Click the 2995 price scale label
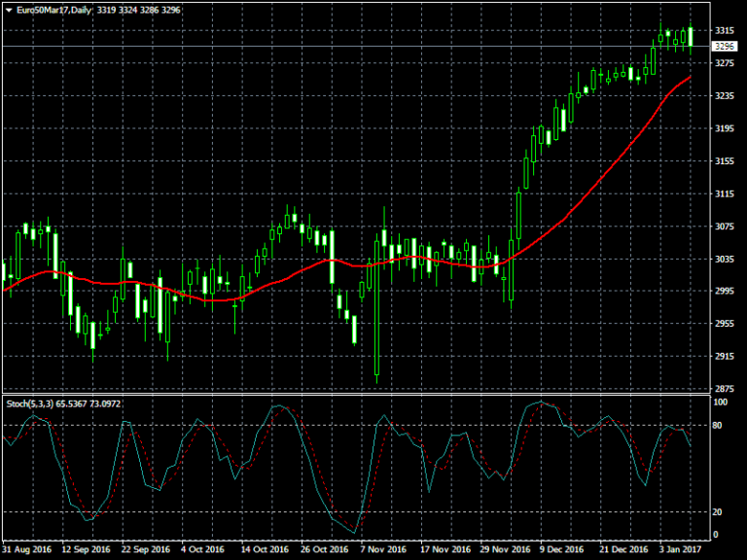 click(724, 291)
